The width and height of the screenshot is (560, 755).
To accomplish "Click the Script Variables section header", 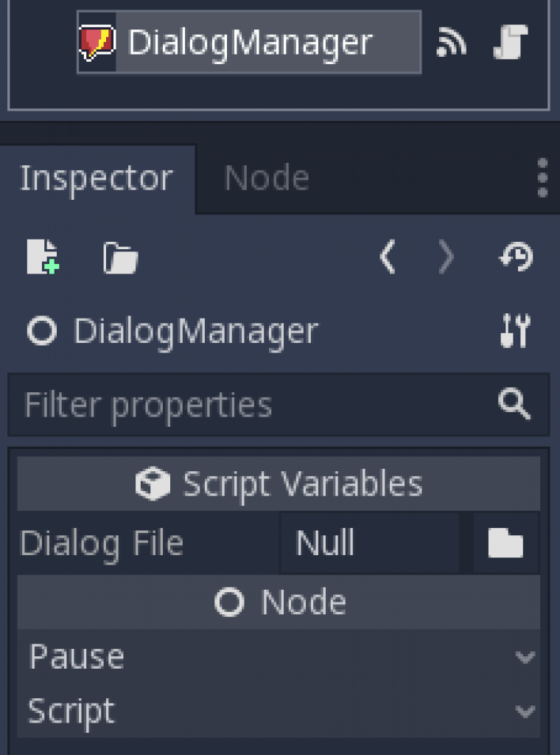I will pos(279,484).
